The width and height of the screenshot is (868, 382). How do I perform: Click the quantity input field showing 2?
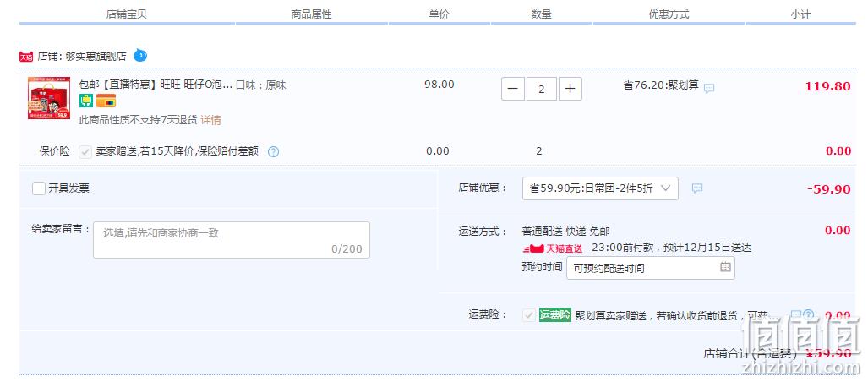(542, 89)
